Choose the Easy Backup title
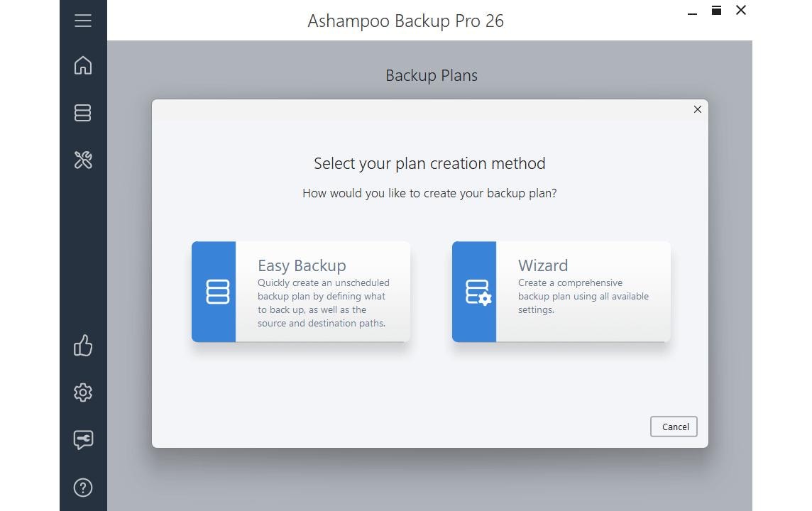 pos(302,265)
